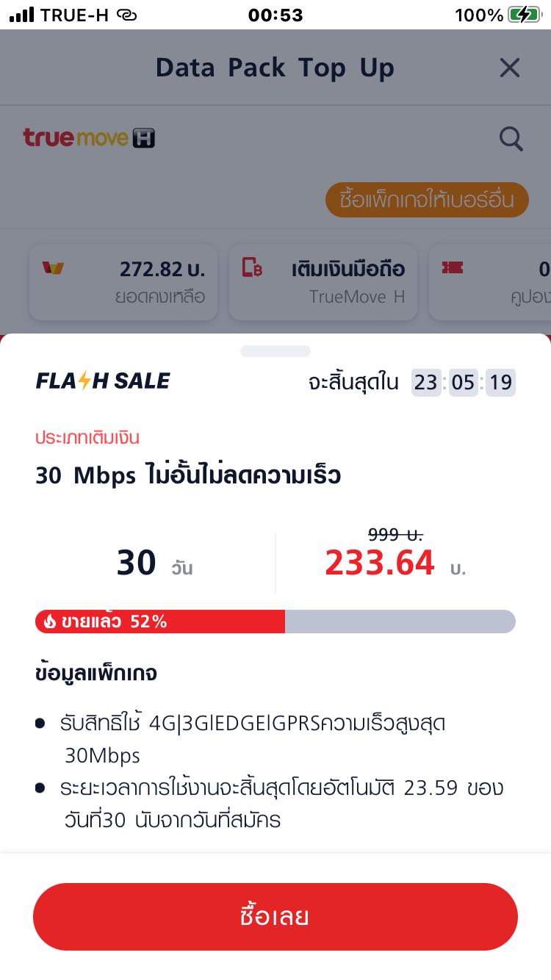
Task: Tap the battery charging status icon
Action: tap(524, 15)
